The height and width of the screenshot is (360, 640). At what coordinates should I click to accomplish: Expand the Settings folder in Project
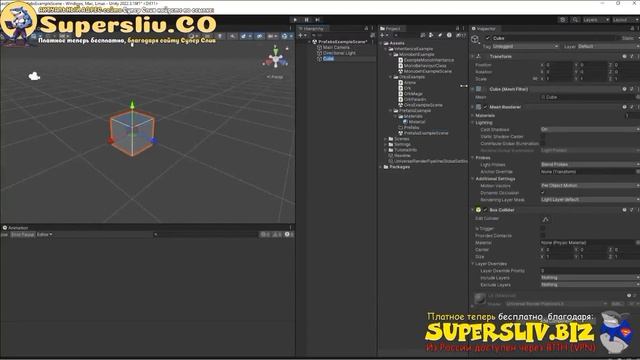[x=386, y=144]
